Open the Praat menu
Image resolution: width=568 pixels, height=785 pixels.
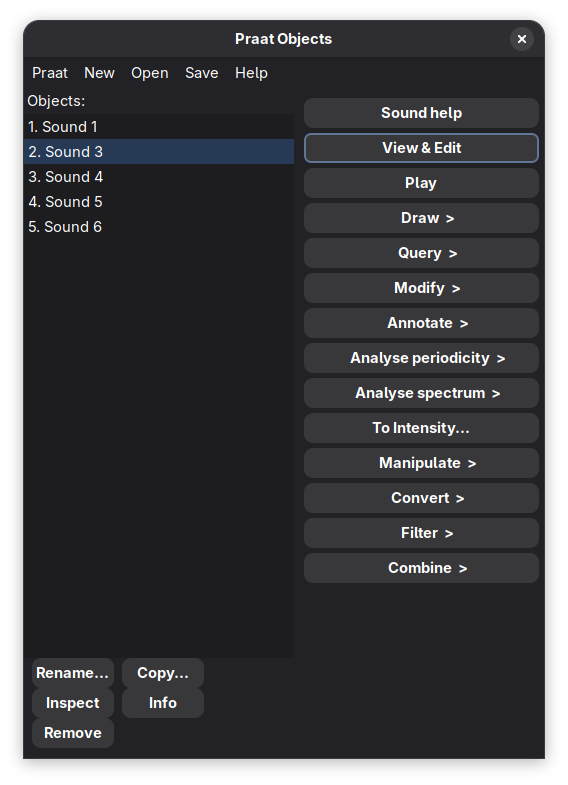pos(50,73)
